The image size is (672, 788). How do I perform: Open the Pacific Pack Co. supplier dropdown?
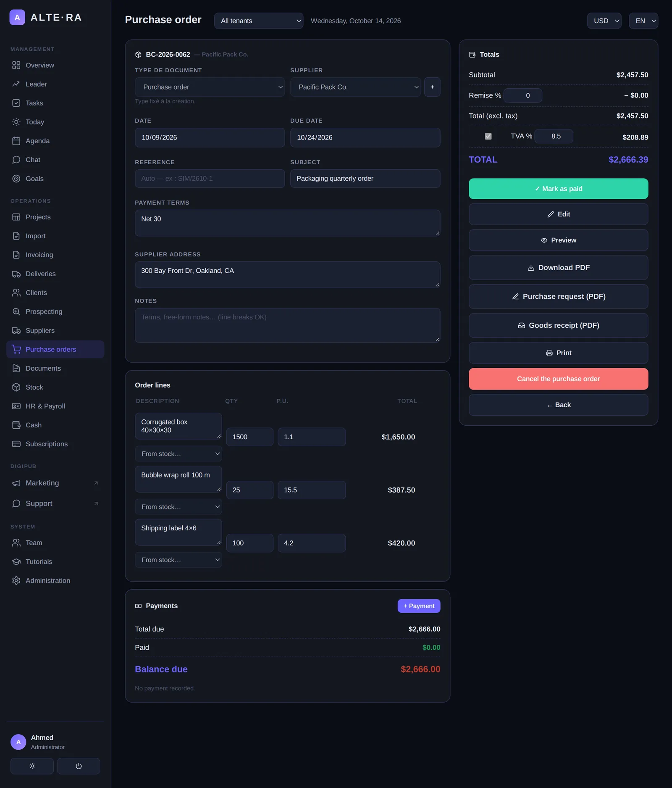[355, 87]
